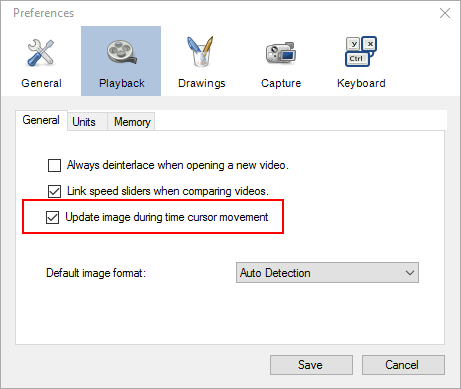Disable update image during cursor movement

(x=53, y=217)
